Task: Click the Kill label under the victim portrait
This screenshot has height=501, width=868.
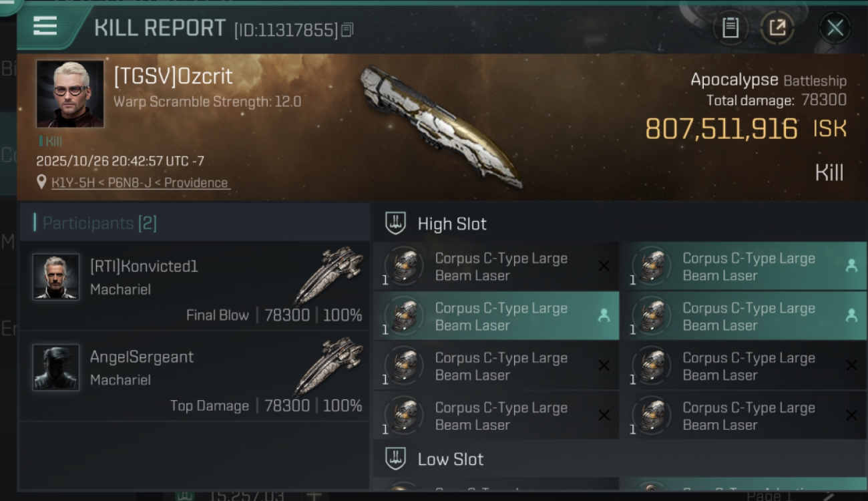Action: click(51, 142)
